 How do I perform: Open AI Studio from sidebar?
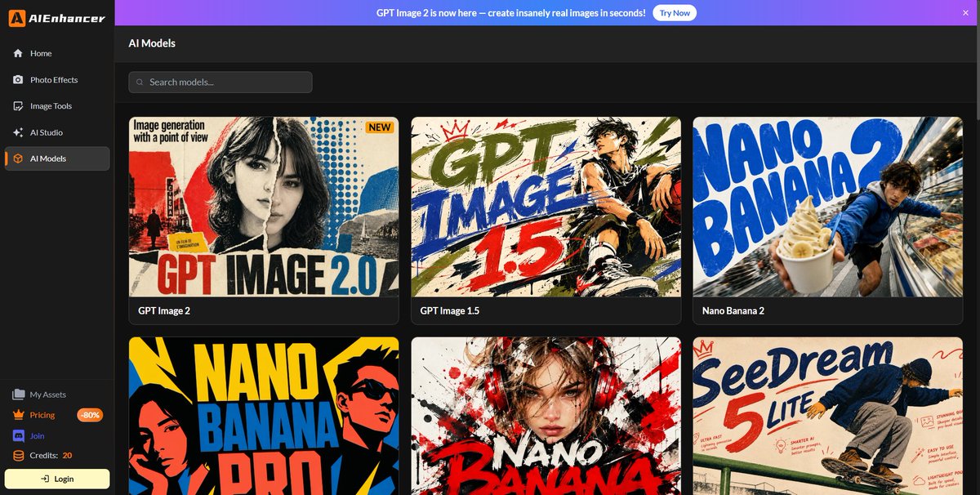point(57,132)
